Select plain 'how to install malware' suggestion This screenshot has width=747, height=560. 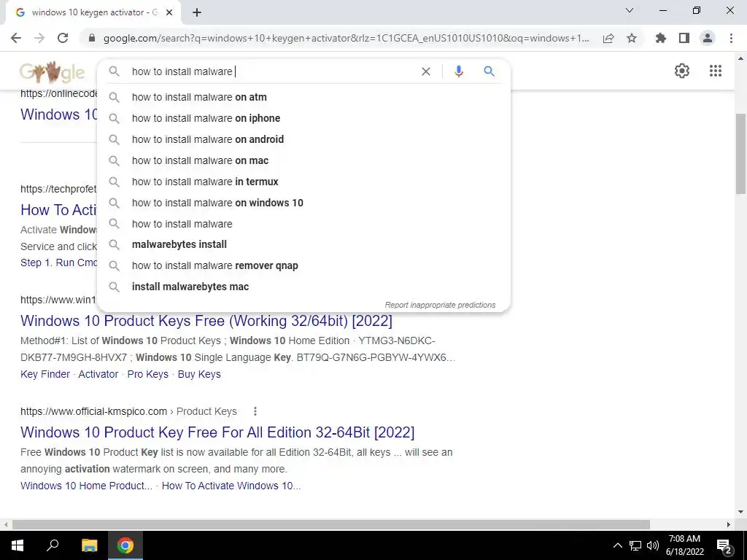pyautogui.click(x=303, y=224)
